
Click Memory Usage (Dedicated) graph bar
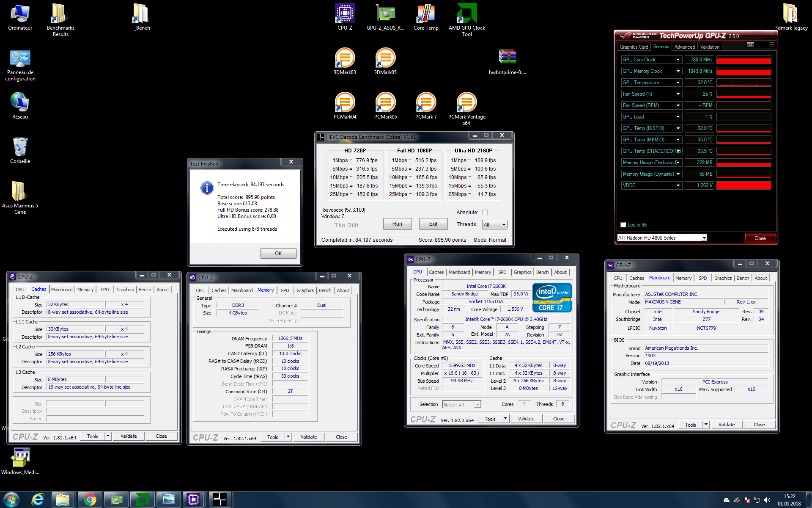(743, 163)
